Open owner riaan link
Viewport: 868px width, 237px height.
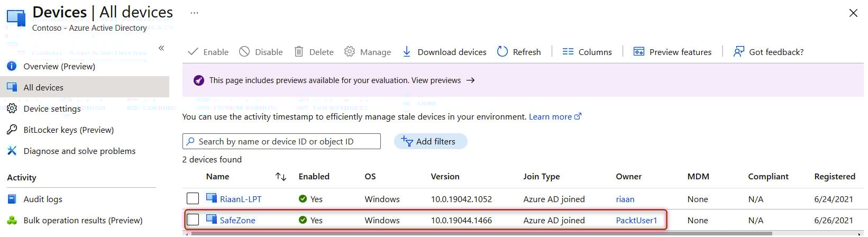coord(625,199)
